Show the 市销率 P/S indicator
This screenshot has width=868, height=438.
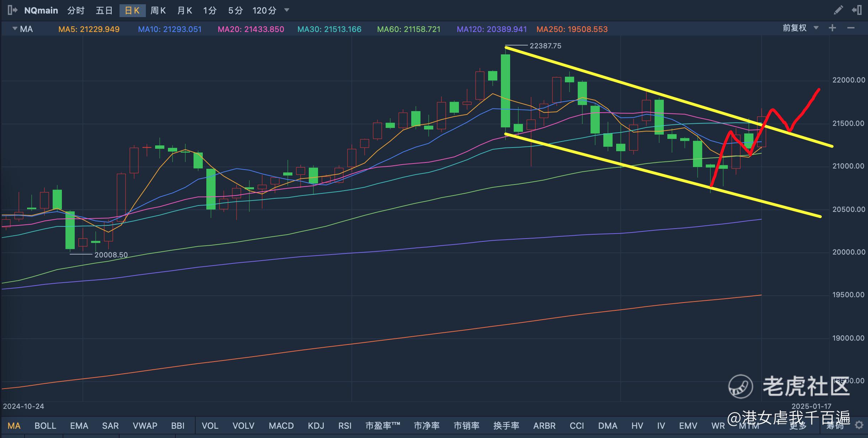click(x=466, y=426)
